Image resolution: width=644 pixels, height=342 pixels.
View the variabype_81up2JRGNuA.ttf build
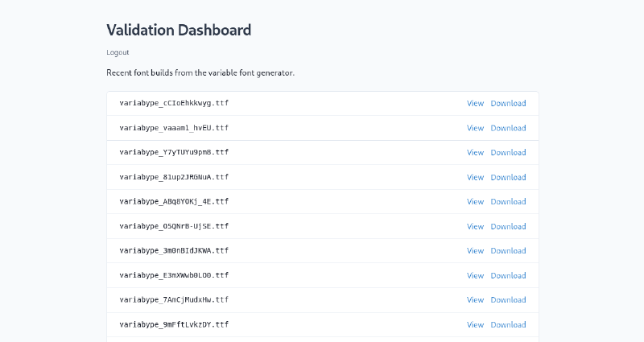pyautogui.click(x=475, y=177)
